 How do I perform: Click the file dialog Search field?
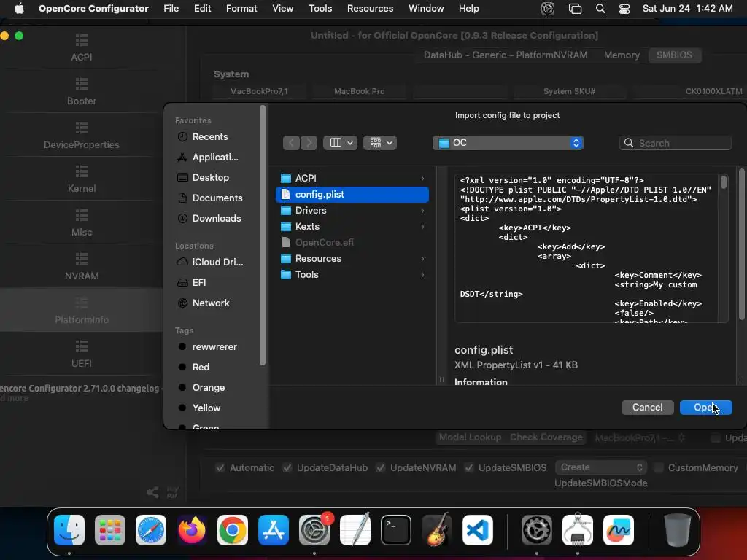coord(675,144)
